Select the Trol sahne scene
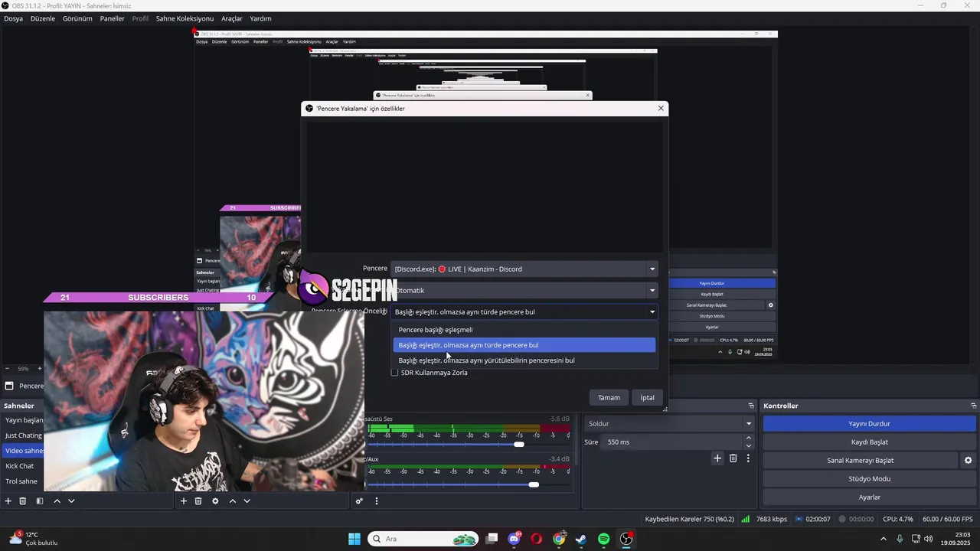The height and width of the screenshot is (551, 980). point(23,481)
